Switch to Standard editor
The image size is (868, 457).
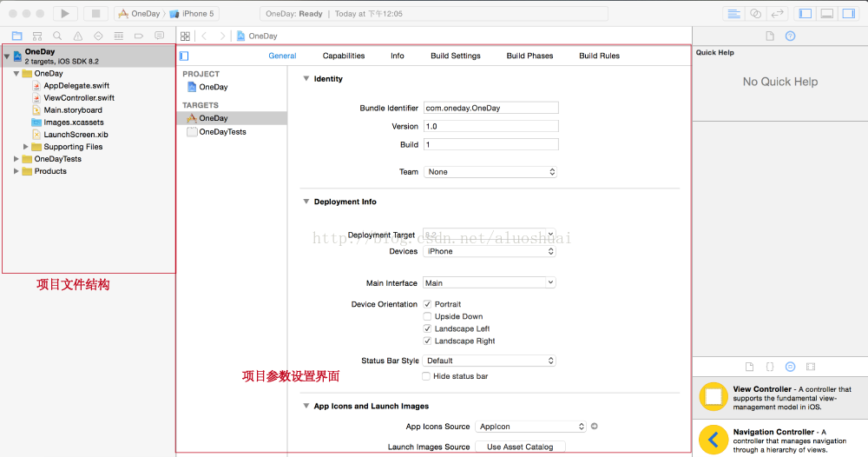point(734,13)
